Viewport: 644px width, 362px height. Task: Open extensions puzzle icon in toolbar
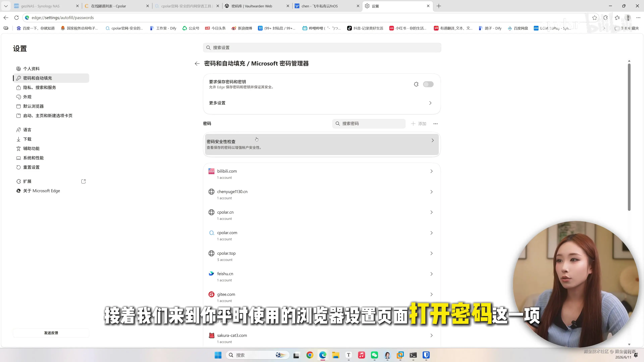605,18
